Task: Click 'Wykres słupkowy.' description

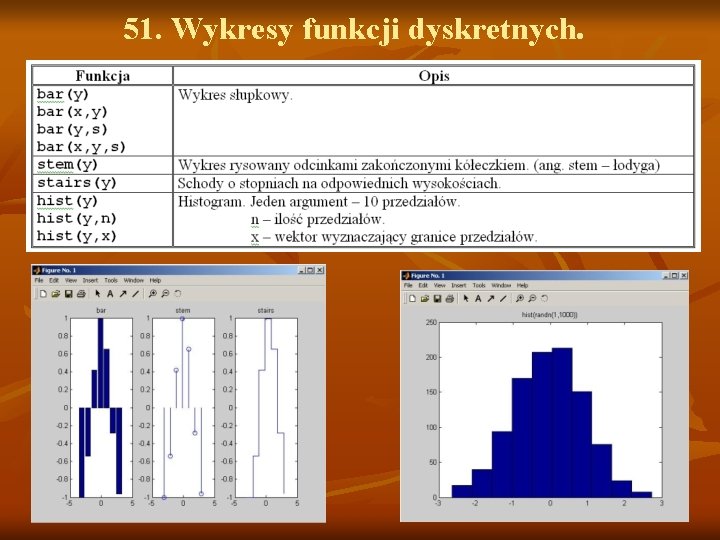Action: point(235,95)
